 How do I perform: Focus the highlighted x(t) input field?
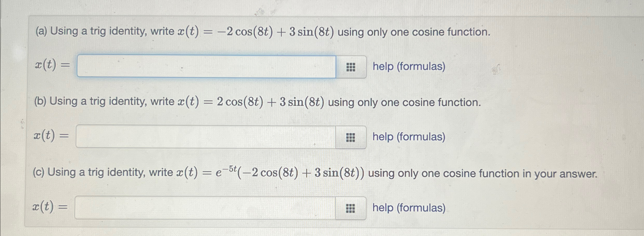(206, 66)
